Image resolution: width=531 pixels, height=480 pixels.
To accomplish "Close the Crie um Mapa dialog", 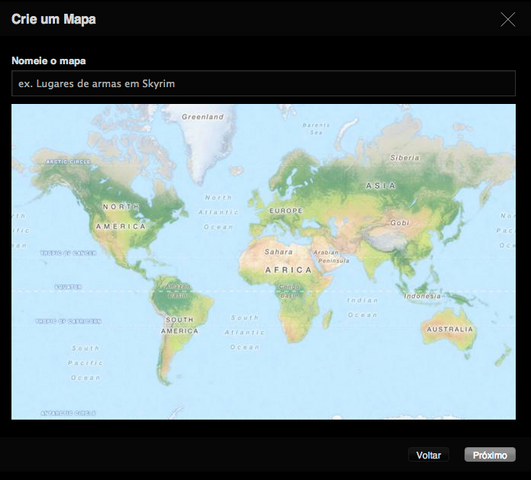I will tap(508, 19).
